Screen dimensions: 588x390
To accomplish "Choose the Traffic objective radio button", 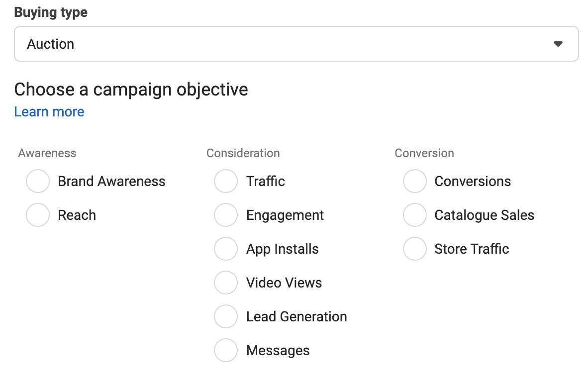I will point(226,182).
